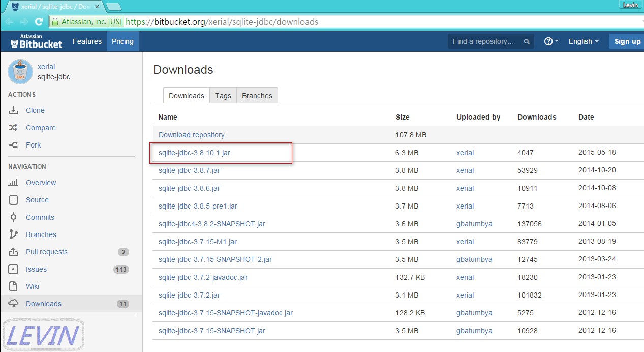View the Issues tracker

click(x=36, y=269)
